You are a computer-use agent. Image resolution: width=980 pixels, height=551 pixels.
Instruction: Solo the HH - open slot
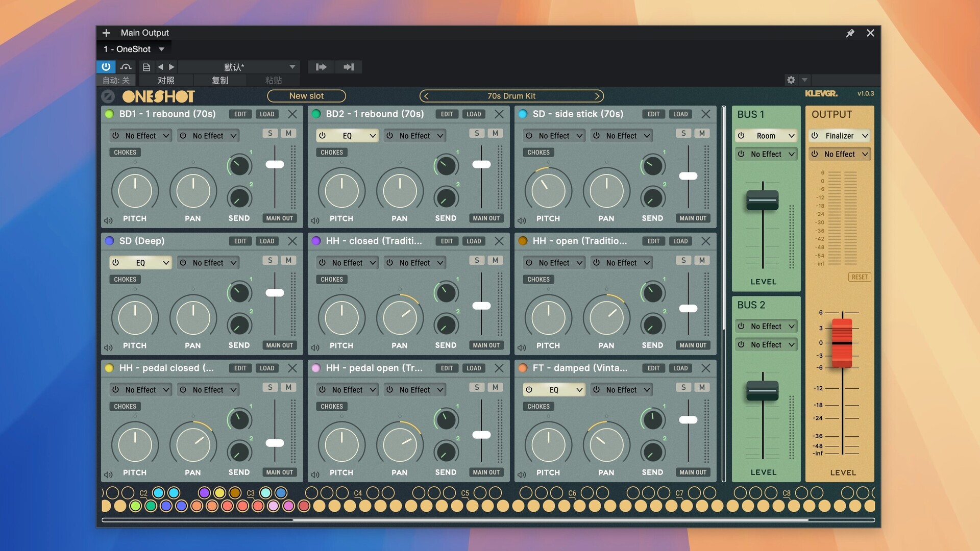tap(683, 260)
